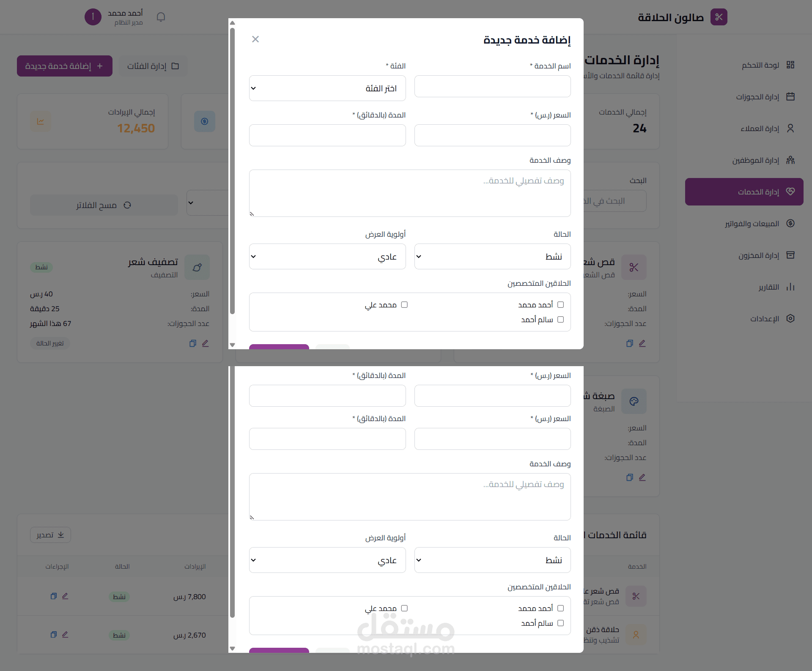This screenshot has height=671, width=812.
Task: Open the أولوية العرض priority dropdown in top dialog
Action: [x=327, y=256]
